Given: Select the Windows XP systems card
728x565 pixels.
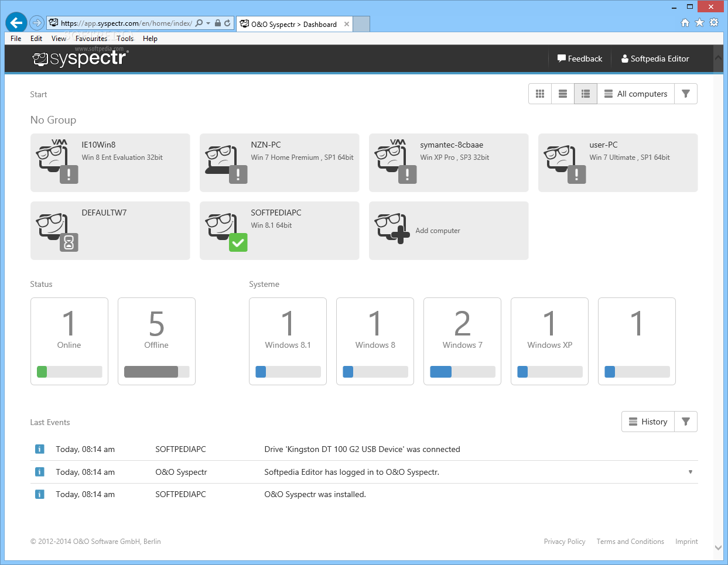Looking at the screenshot, I should tap(549, 341).
